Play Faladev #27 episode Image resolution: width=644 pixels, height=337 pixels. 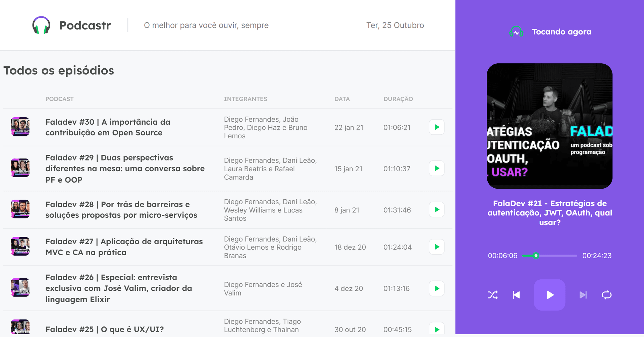point(437,247)
